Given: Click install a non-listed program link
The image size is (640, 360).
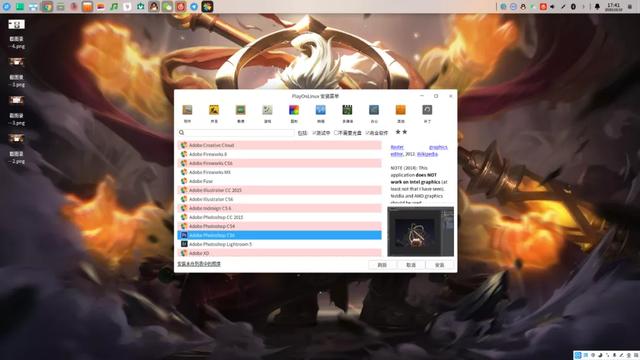Looking at the screenshot, I should click(199, 264).
